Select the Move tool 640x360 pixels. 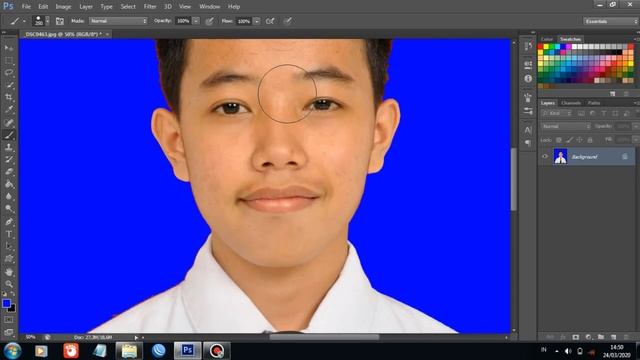click(9, 48)
